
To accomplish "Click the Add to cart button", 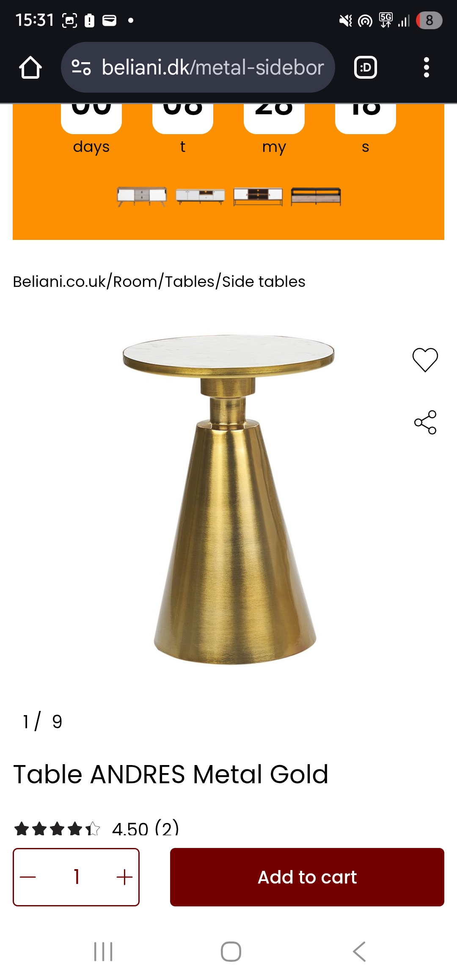I will [307, 877].
